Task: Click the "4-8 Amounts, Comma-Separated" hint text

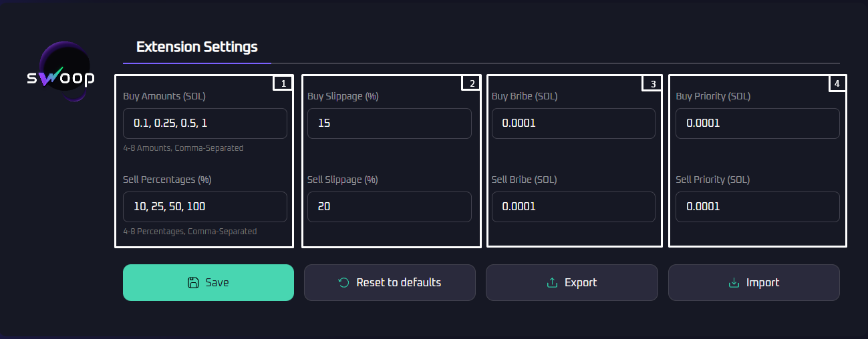Action: click(183, 148)
